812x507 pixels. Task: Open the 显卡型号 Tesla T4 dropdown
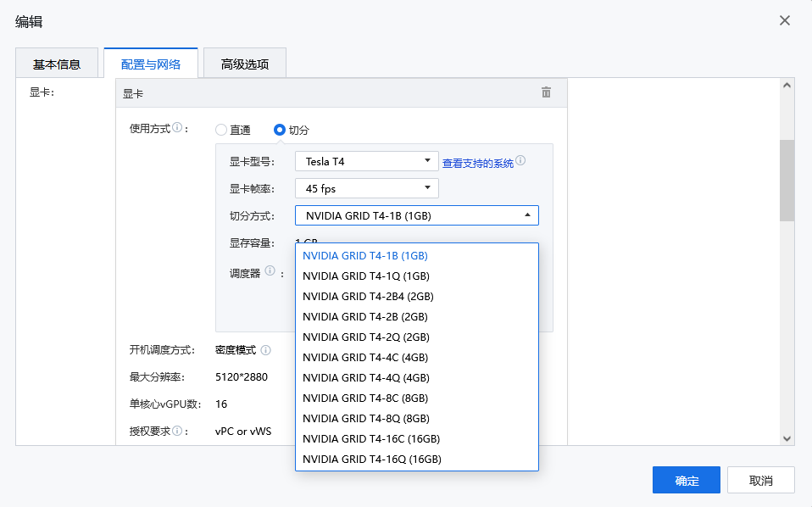(367, 161)
